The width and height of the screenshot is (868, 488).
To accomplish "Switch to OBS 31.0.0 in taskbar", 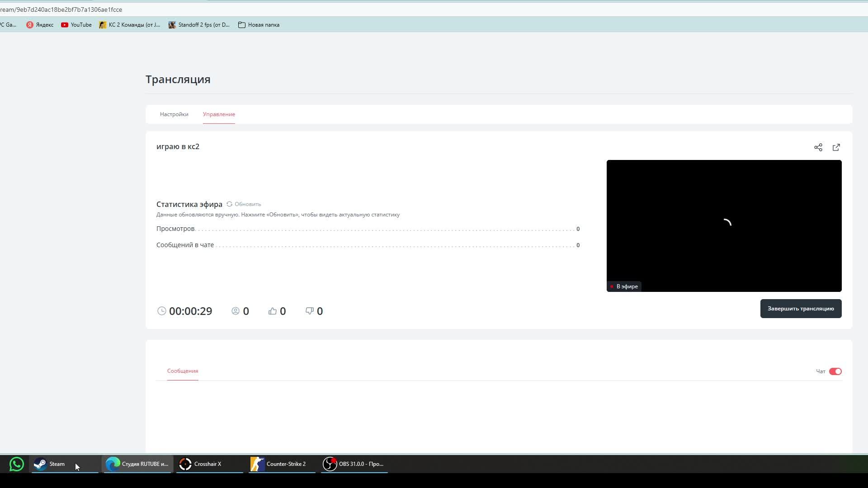I will 354,464.
